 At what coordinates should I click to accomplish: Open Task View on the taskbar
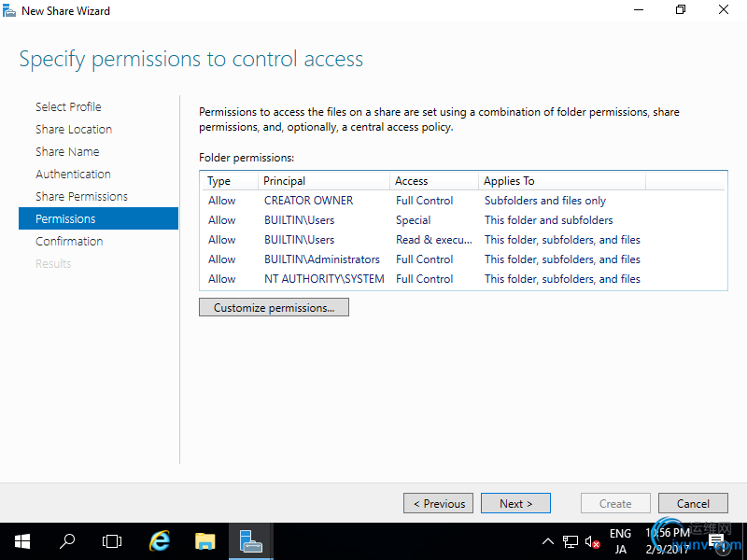(112, 541)
